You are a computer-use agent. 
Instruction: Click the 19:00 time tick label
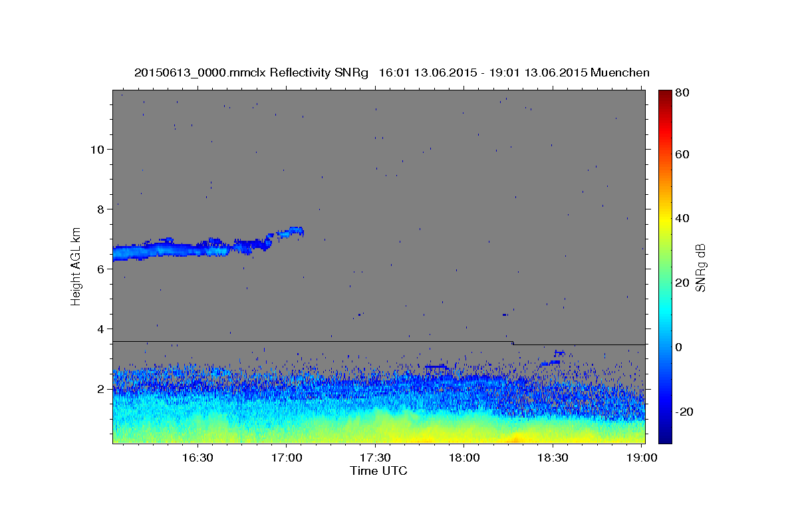(x=641, y=458)
